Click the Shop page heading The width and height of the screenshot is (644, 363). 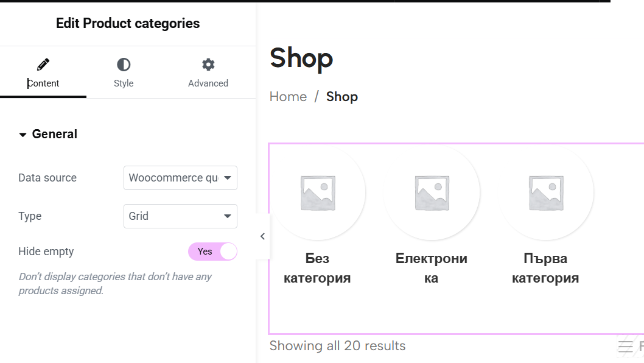(x=301, y=58)
